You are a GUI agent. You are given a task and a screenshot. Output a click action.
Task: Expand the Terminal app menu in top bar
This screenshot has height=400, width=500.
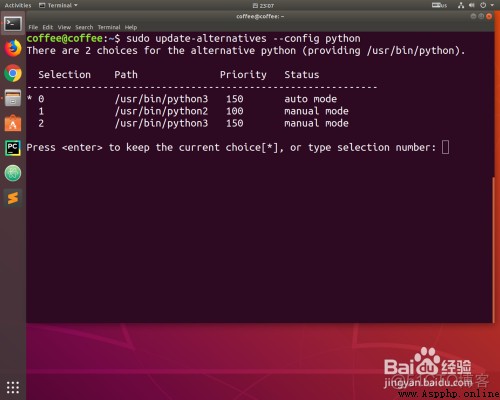click(58, 5)
